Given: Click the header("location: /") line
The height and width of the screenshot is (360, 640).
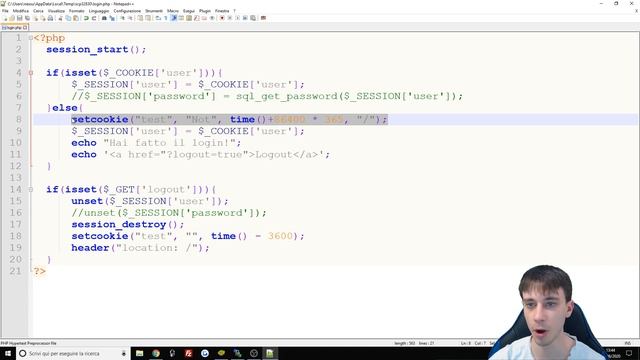Looking at the screenshot, I should [x=140, y=248].
